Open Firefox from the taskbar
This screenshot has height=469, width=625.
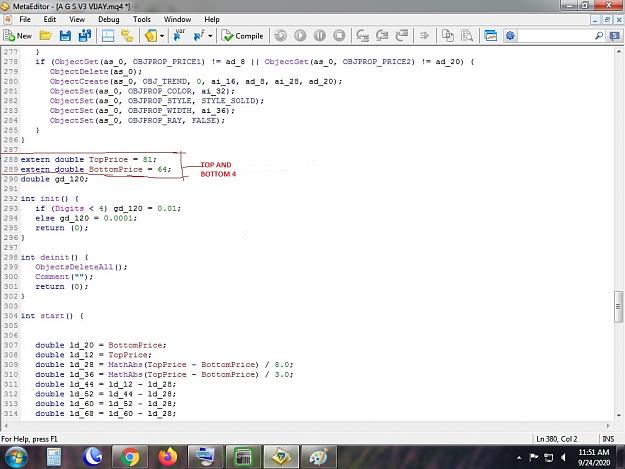click(168, 457)
